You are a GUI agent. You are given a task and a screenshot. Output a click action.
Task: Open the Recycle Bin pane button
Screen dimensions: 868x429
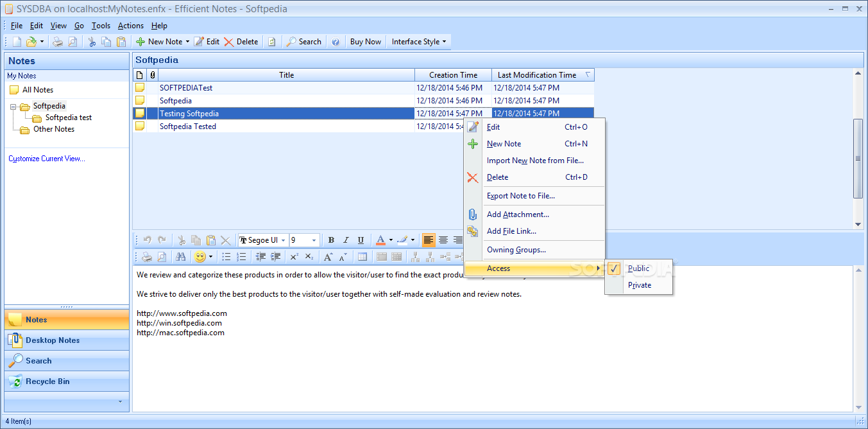click(67, 381)
